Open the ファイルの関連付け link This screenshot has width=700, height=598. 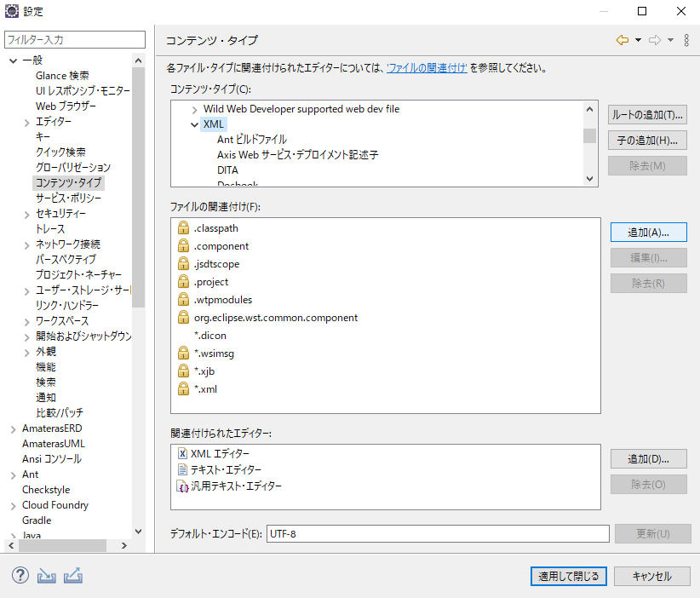coord(427,68)
